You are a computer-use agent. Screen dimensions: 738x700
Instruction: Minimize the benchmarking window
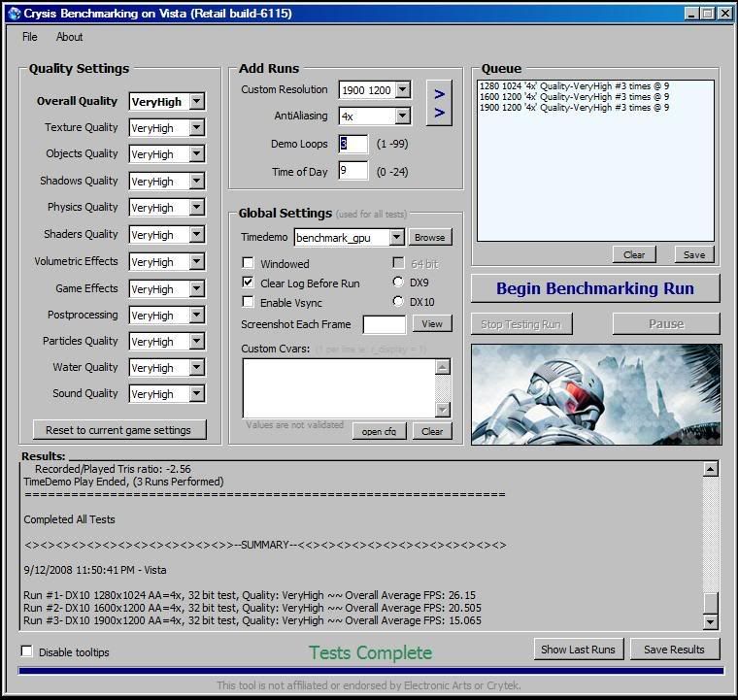tap(691, 14)
